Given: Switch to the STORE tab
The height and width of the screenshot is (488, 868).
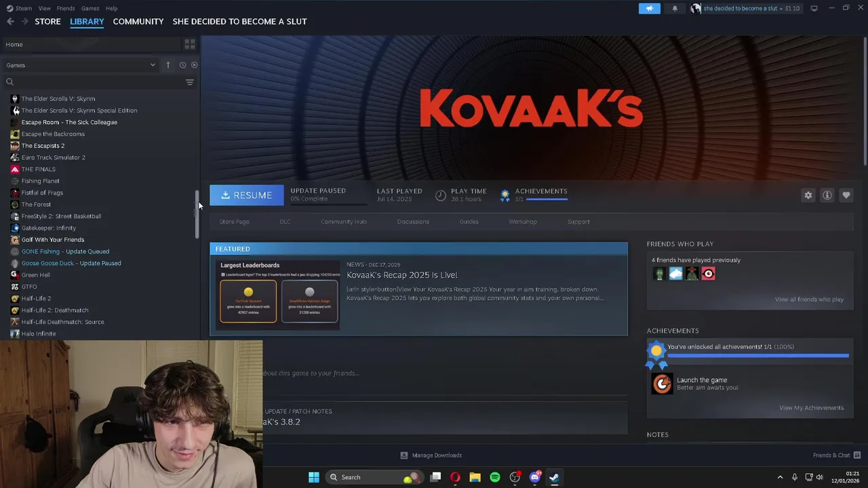Looking at the screenshot, I should click(47, 22).
